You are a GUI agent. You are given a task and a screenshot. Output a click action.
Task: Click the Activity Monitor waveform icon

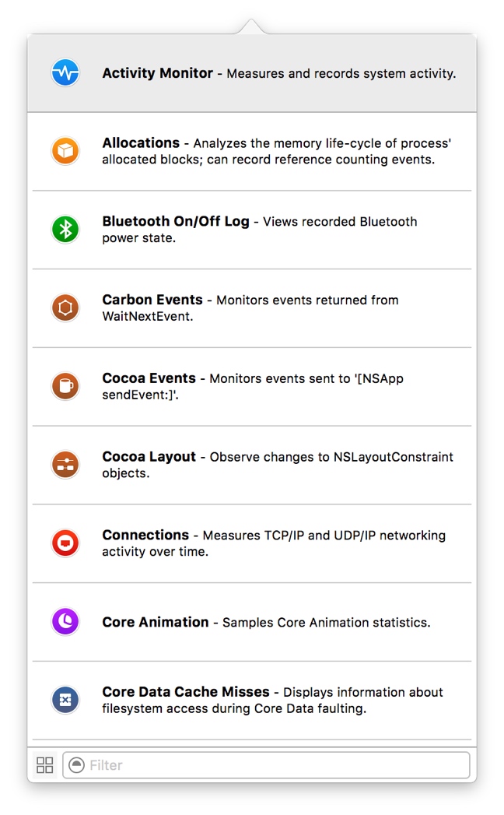tap(65, 73)
